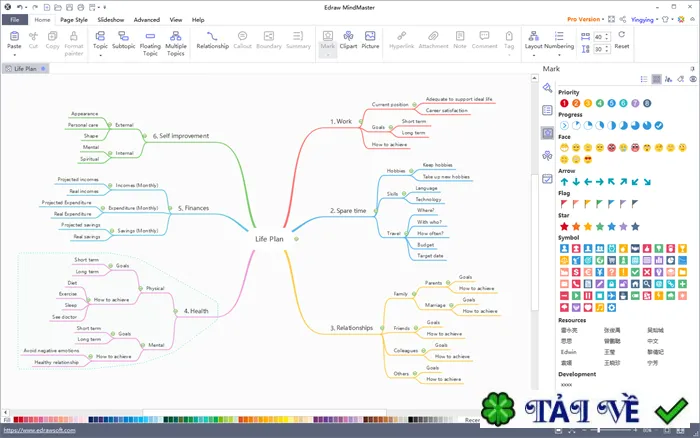Select Priority 1 red mark
The image size is (700, 438).
(x=564, y=103)
